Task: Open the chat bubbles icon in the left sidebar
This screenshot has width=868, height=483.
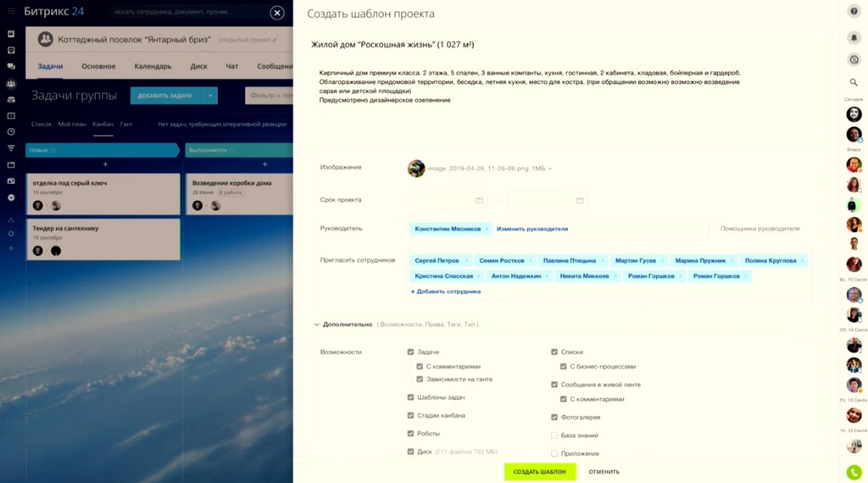Action: point(11,66)
